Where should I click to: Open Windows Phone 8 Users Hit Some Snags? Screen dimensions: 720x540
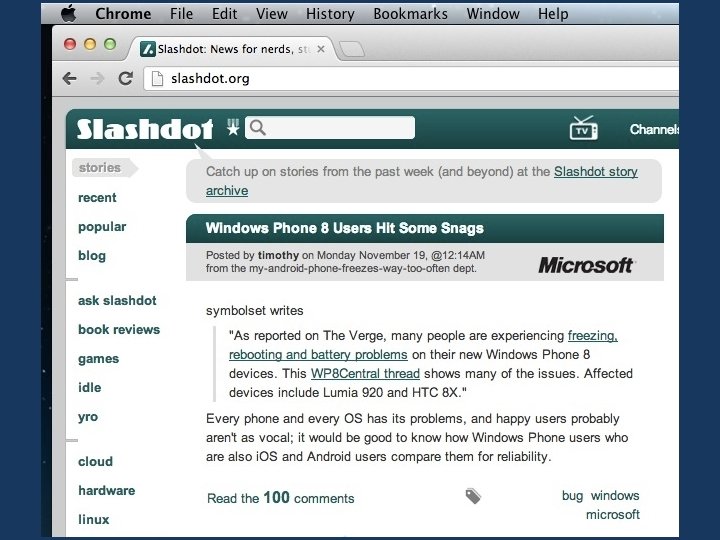pyautogui.click(x=344, y=228)
